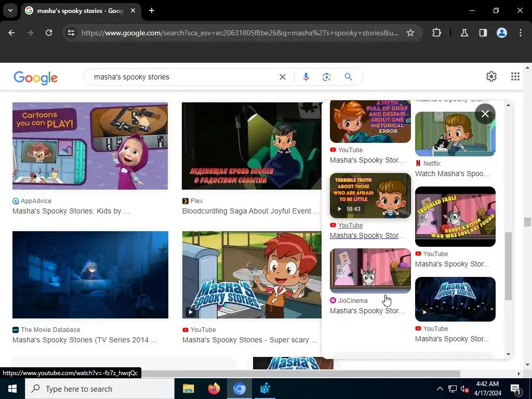
Task: Open the JioCinema kitten thumbnail
Action: pos(370,271)
